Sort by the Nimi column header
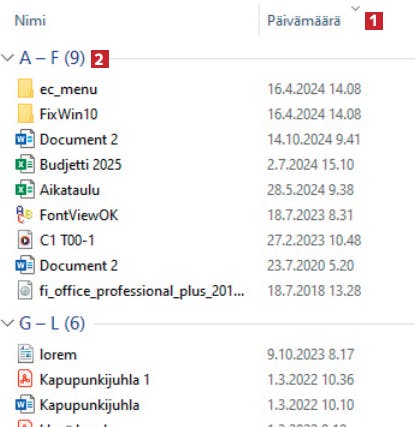 pos(30,21)
